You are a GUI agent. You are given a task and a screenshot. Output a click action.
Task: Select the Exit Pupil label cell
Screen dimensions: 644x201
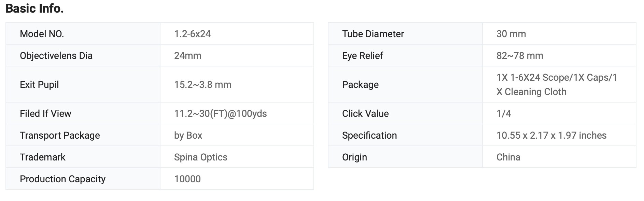click(x=83, y=84)
